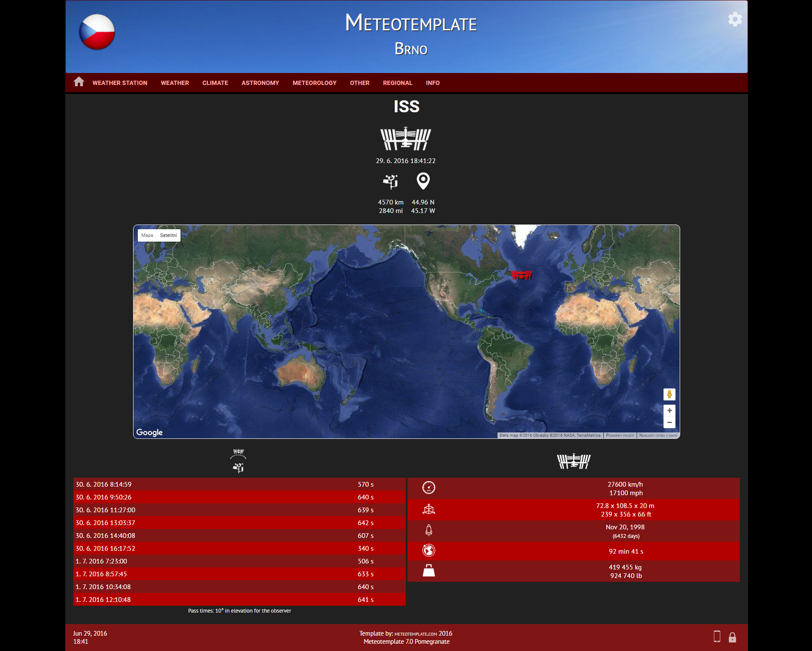The width and height of the screenshot is (812, 651).
Task: Open the ASTRONOMY menu
Action: [x=260, y=83]
